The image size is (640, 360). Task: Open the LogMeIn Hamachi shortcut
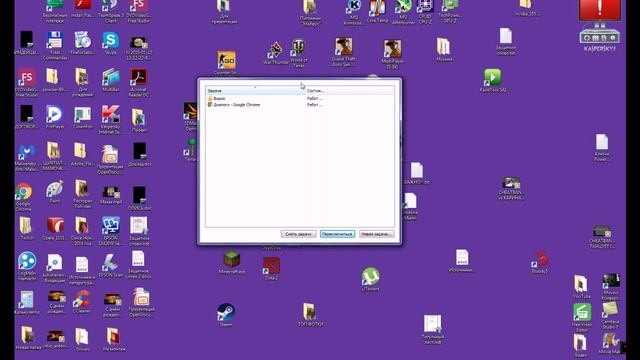click(x=27, y=266)
